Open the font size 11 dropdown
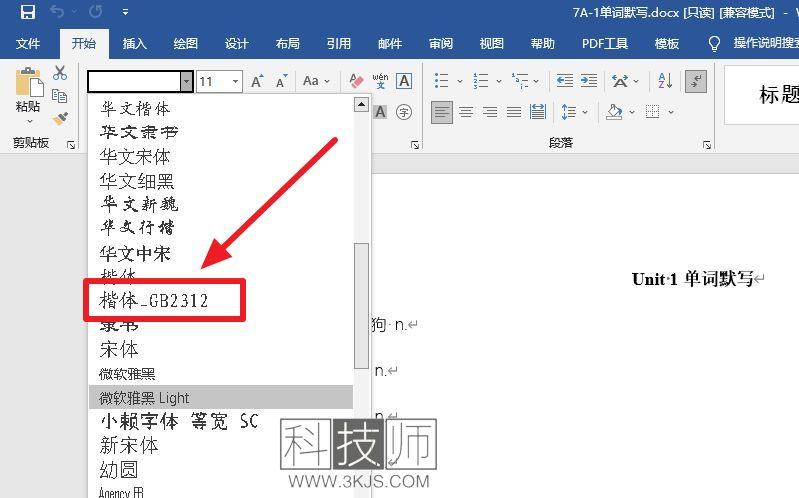This screenshot has width=799, height=498. [x=235, y=82]
